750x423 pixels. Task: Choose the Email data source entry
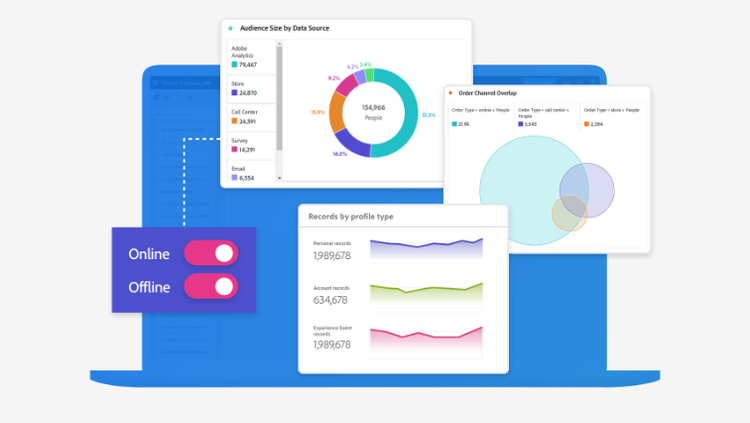(x=251, y=172)
